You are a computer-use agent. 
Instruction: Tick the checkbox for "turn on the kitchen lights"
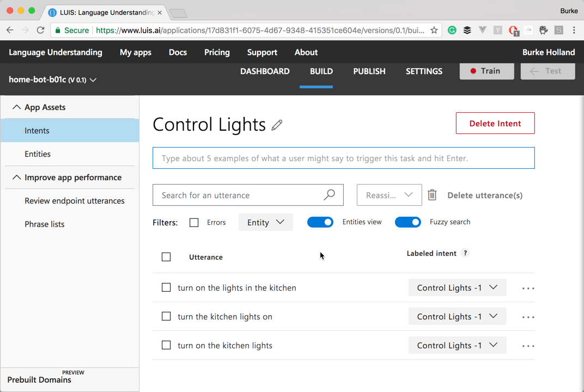click(166, 345)
